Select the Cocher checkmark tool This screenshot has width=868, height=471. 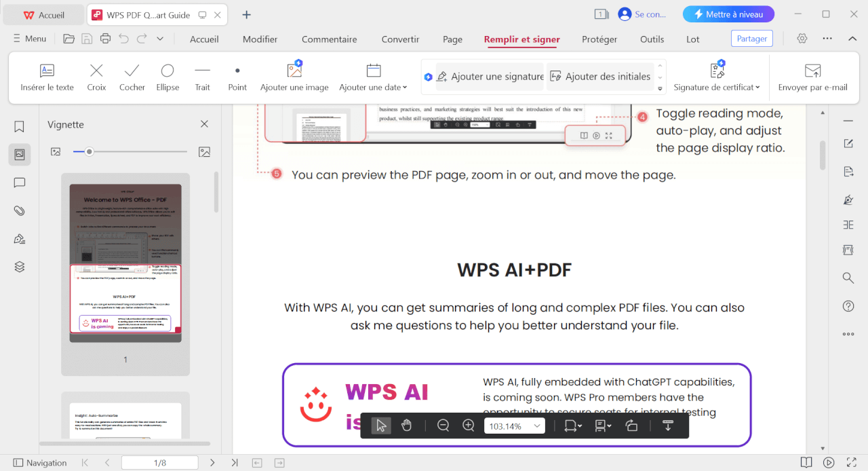pos(132,77)
